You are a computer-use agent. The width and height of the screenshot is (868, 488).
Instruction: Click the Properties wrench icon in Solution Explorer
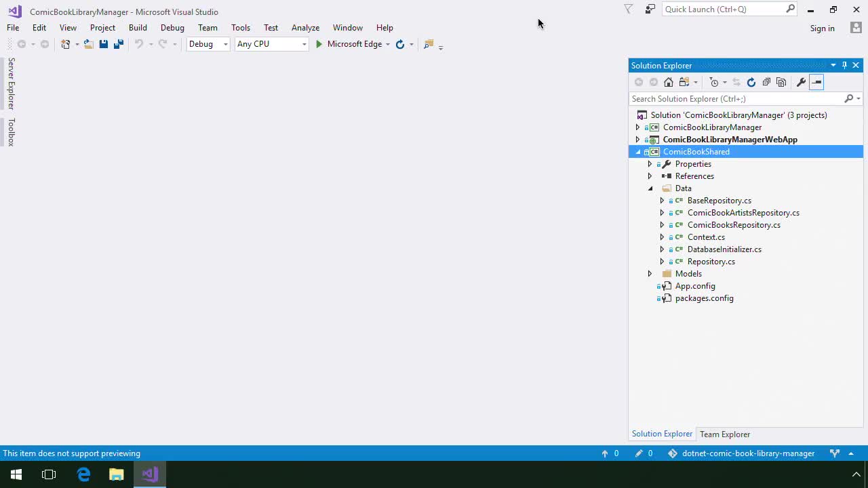(801, 82)
